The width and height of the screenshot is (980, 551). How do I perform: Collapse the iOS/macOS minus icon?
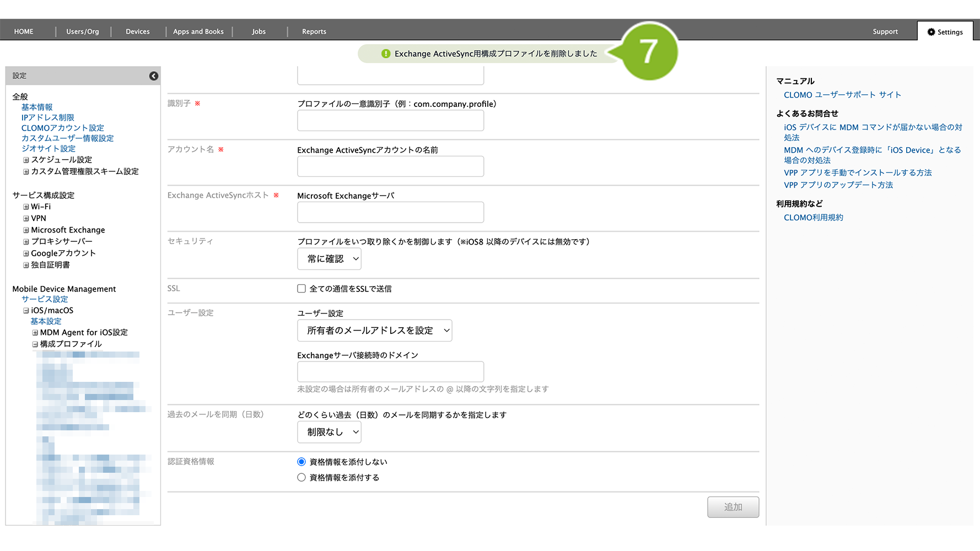[x=26, y=311]
